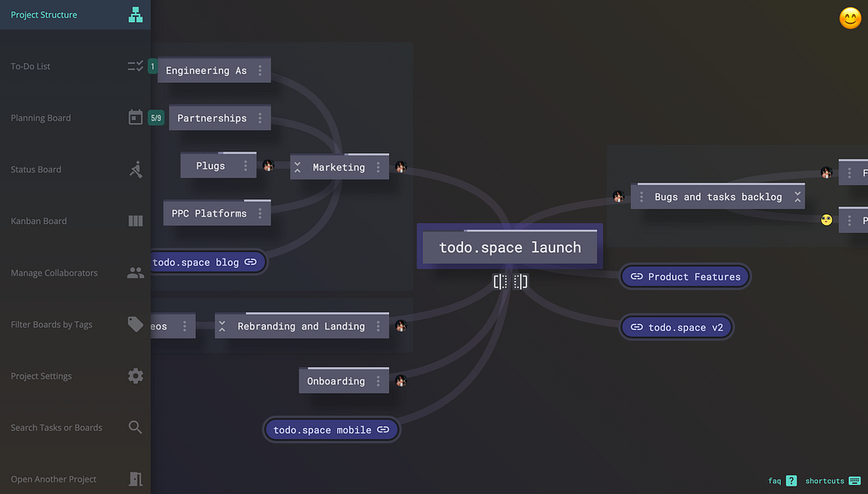This screenshot has width=868, height=494.
Task: Open the smiley user avatar menu
Action: pyautogui.click(x=850, y=18)
